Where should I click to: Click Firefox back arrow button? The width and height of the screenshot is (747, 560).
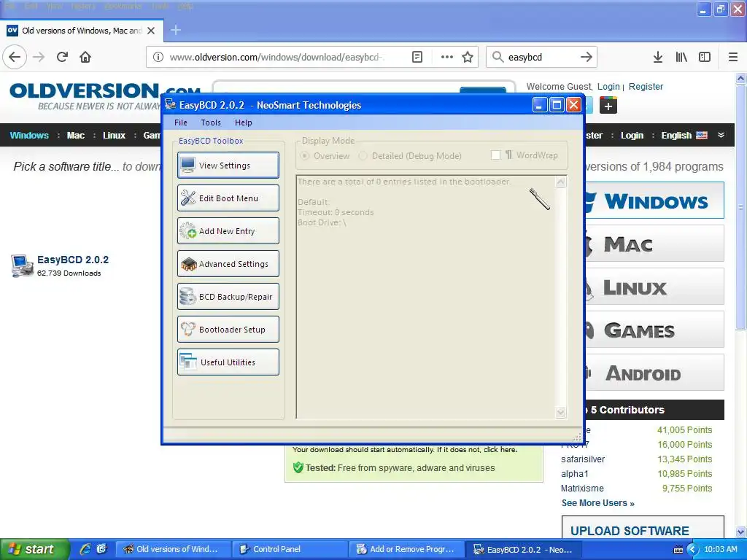point(15,57)
